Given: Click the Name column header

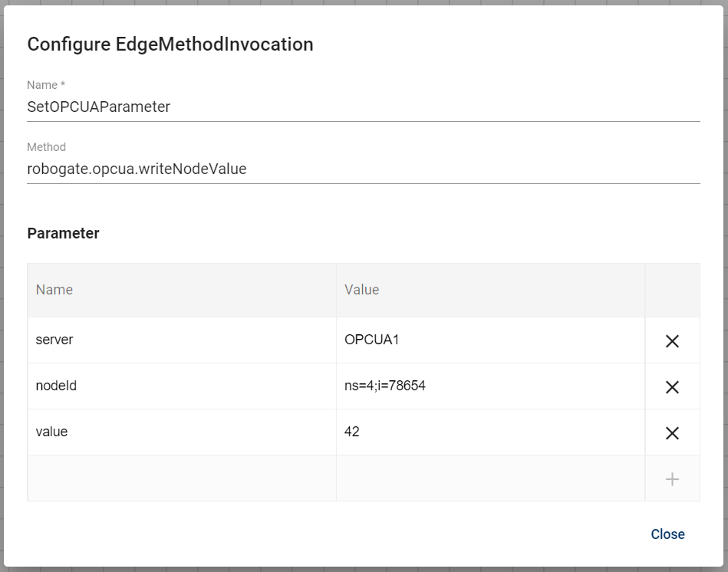Looking at the screenshot, I should tap(54, 290).
